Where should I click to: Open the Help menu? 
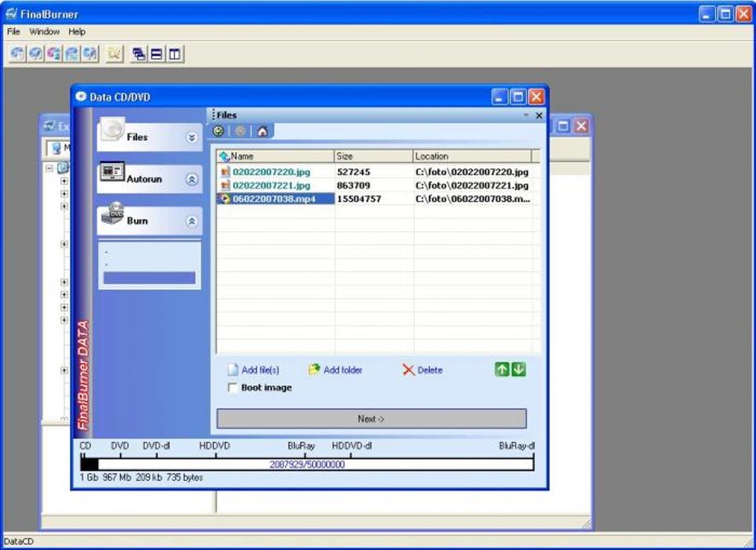point(76,32)
